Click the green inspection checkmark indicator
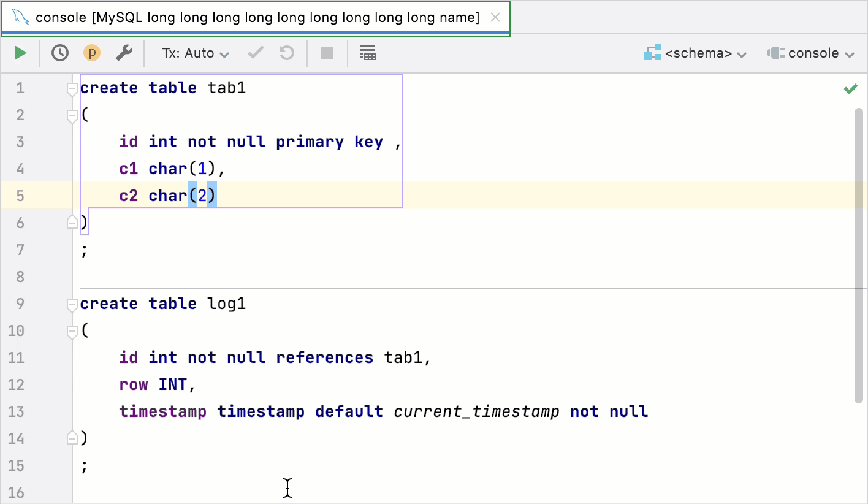 pos(850,90)
